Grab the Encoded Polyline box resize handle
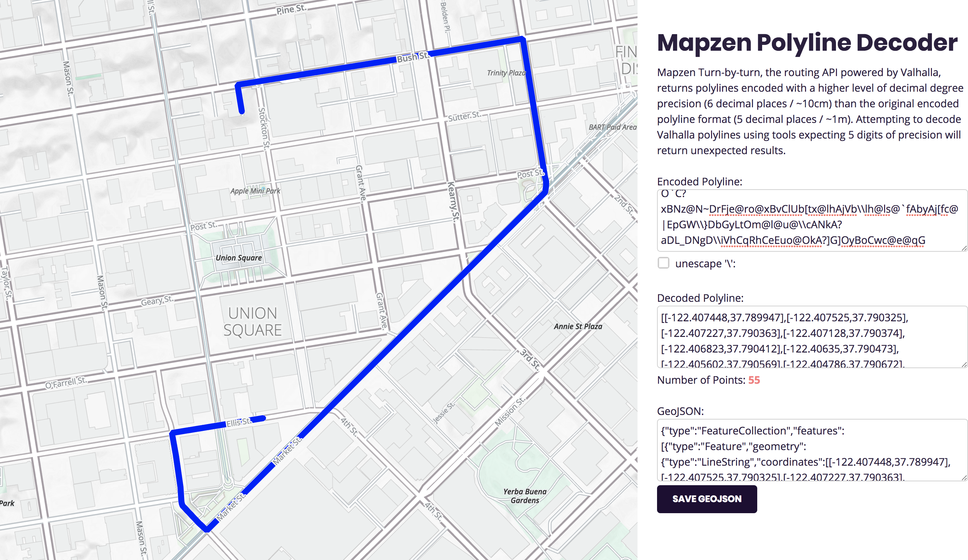 click(964, 248)
